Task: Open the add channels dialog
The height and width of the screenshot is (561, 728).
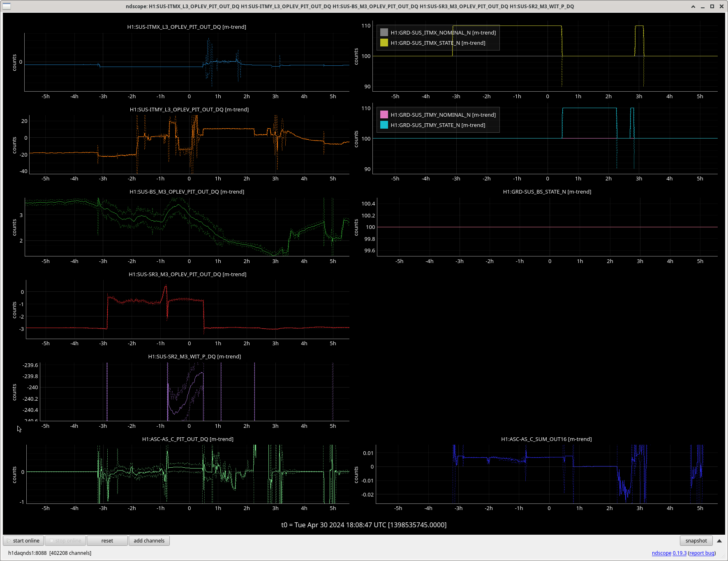Action: [x=149, y=540]
